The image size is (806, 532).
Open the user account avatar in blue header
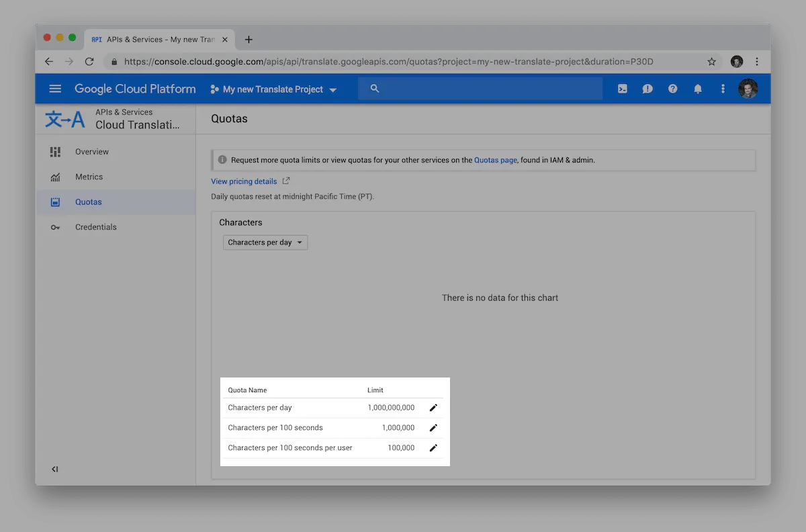click(748, 89)
